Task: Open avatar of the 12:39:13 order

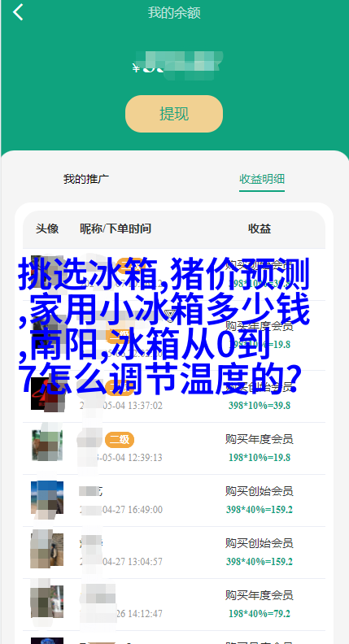Action: click(x=47, y=446)
